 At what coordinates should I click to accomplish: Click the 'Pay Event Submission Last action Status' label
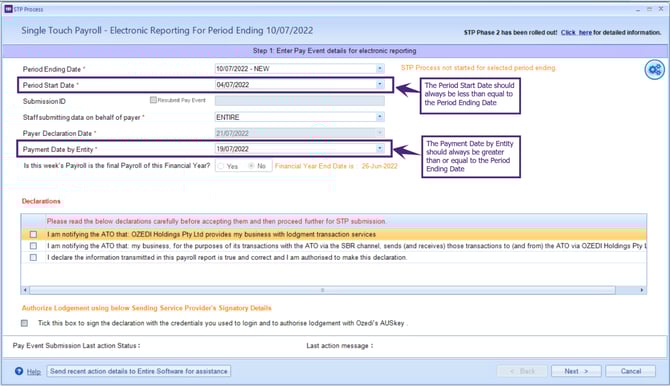76,345
